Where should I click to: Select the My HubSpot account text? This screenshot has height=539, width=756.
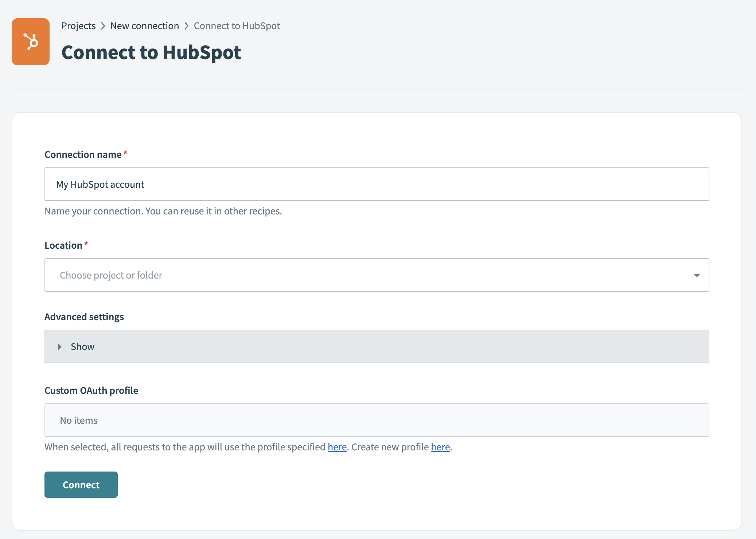(100, 184)
